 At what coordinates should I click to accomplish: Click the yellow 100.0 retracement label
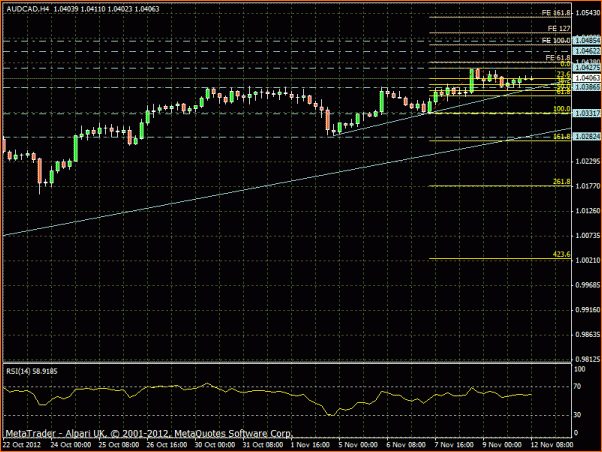click(x=561, y=109)
